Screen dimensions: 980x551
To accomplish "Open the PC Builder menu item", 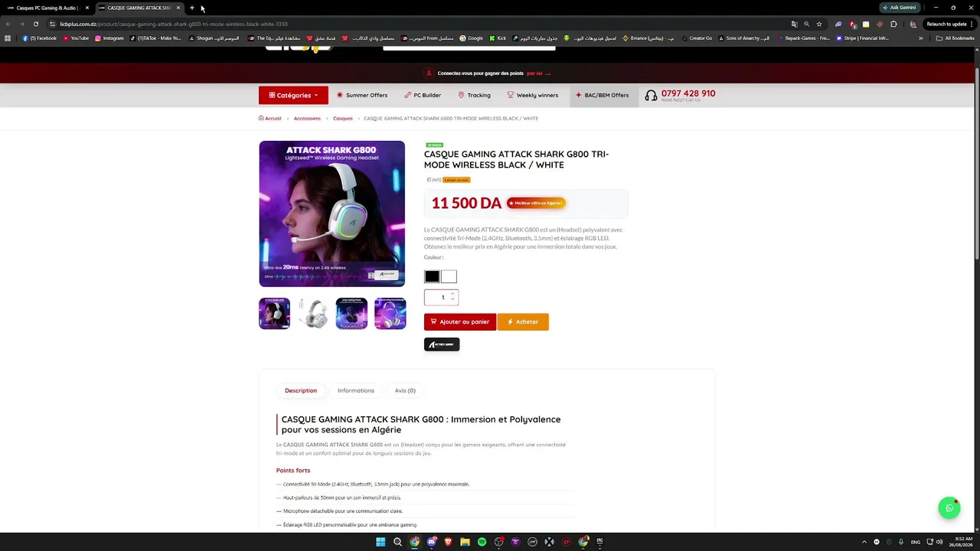I will [423, 95].
